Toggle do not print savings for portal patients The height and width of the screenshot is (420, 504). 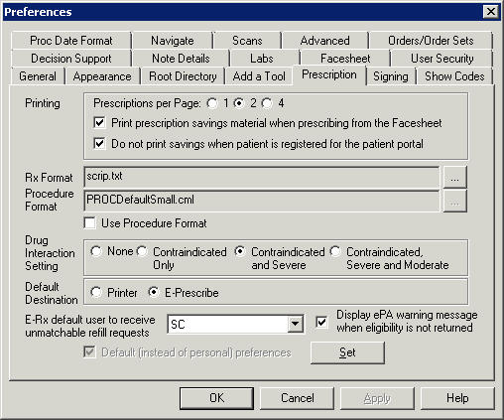pos(99,144)
